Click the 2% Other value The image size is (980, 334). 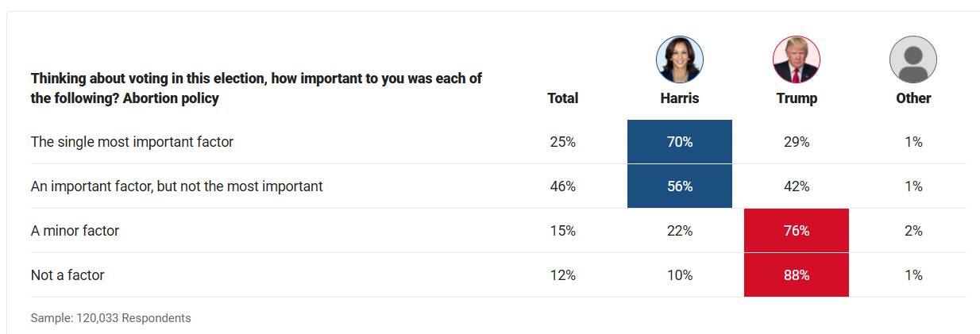click(913, 231)
